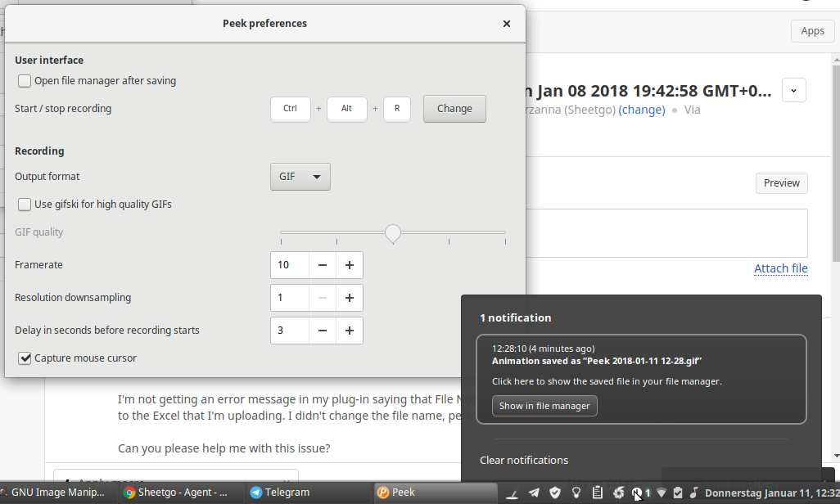Click the battery status tray icon
The height and width of the screenshot is (504, 840).
678,493
